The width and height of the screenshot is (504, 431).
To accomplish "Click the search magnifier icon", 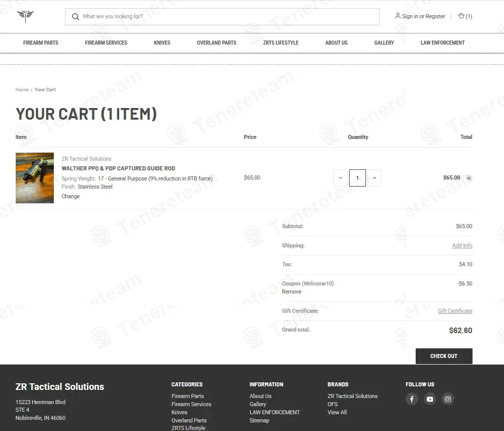I will 76,17.
